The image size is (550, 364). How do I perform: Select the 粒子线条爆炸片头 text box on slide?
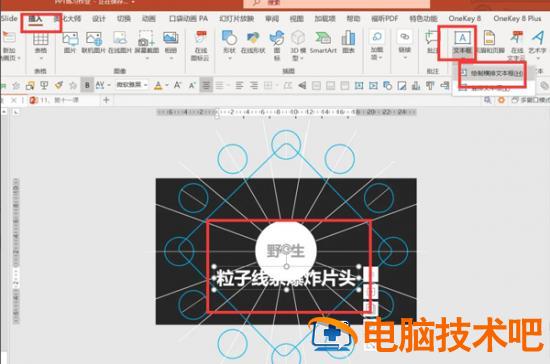[x=286, y=279]
